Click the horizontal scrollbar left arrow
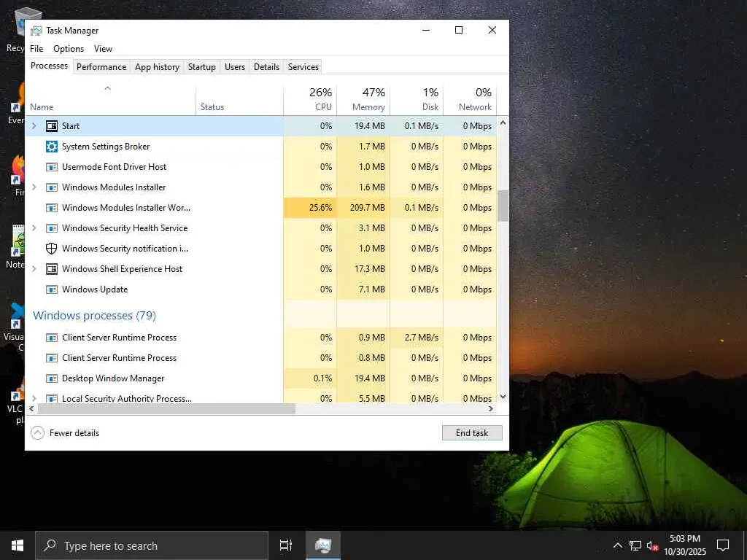Viewport: 747px width, 560px height. pyautogui.click(x=31, y=408)
